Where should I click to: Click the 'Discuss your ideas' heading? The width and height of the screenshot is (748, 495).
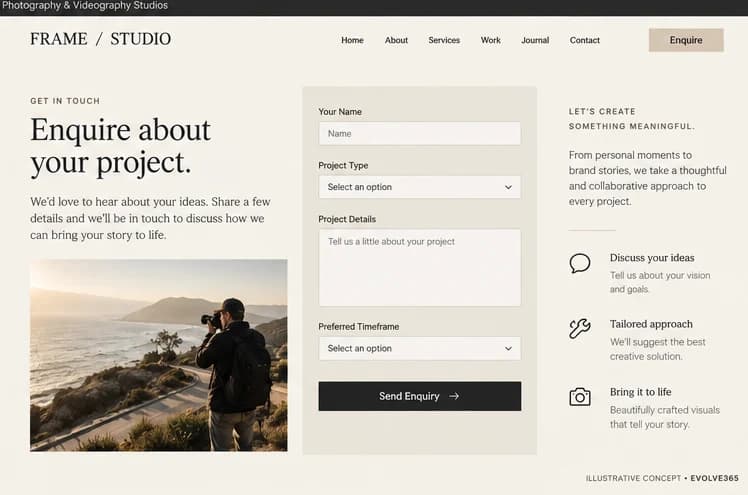652,258
